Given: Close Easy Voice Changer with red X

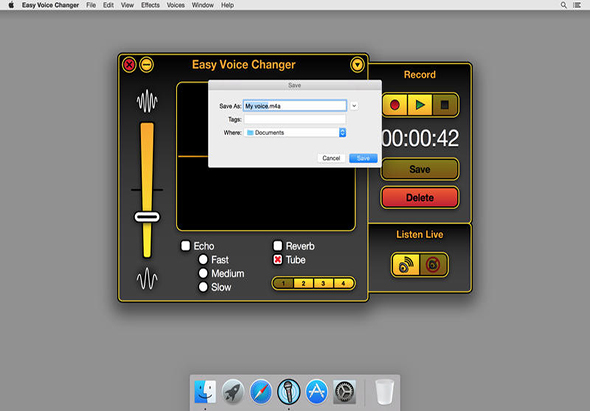Looking at the screenshot, I should point(129,65).
